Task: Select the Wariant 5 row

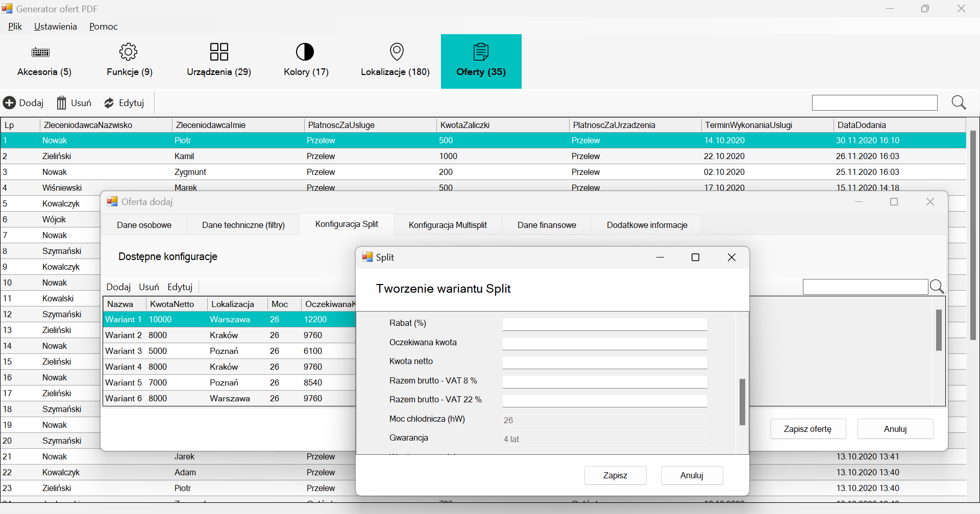Action: click(229, 382)
